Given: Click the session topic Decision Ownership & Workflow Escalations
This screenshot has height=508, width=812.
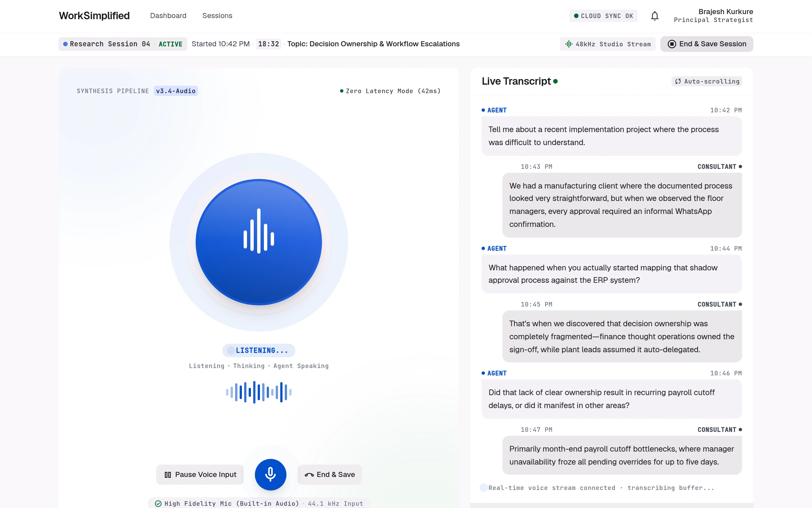Looking at the screenshot, I should click(x=374, y=44).
